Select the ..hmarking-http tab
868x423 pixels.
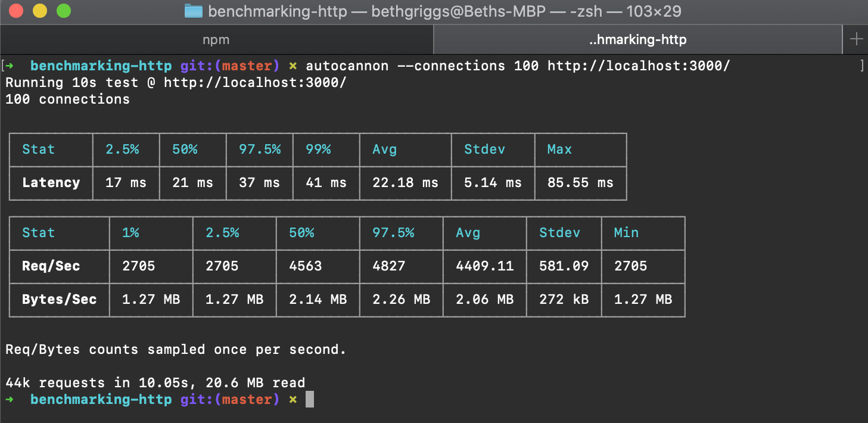tap(637, 39)
